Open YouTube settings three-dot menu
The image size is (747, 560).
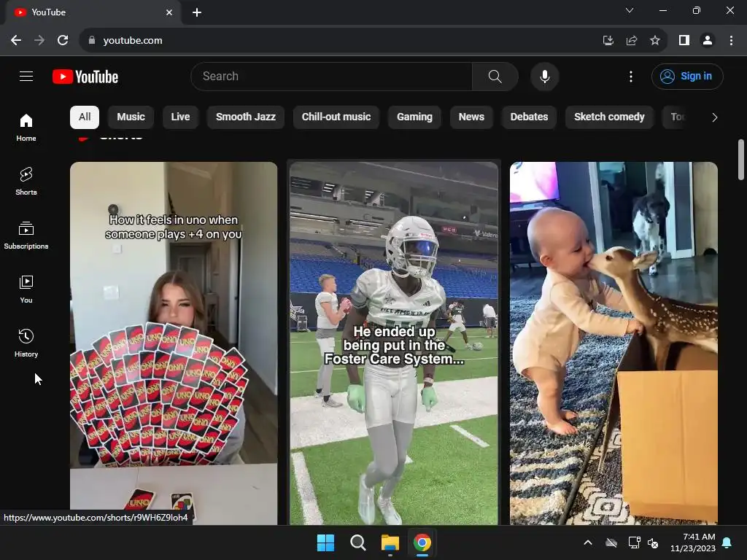(x=631, y=76)
